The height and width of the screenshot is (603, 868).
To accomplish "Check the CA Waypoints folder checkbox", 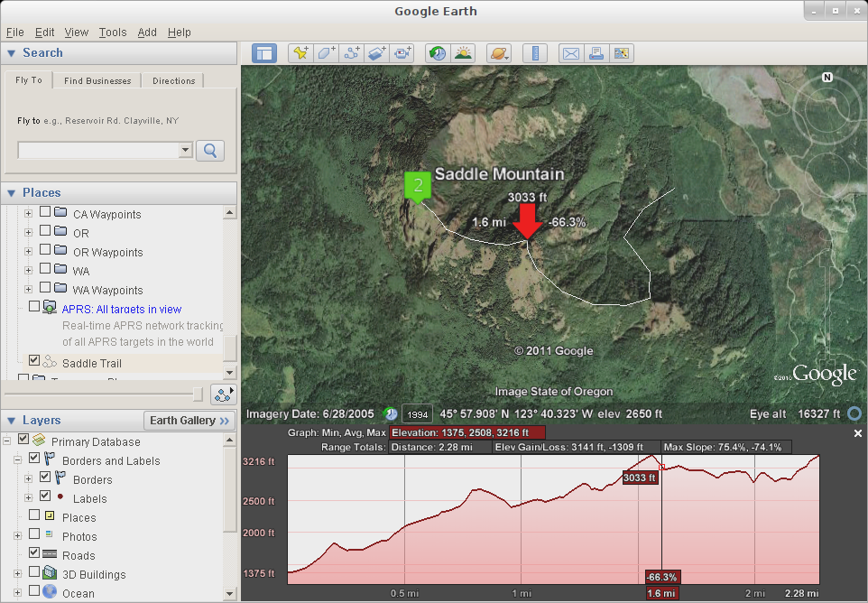I will pyautogui.click(x=45, y=211).
